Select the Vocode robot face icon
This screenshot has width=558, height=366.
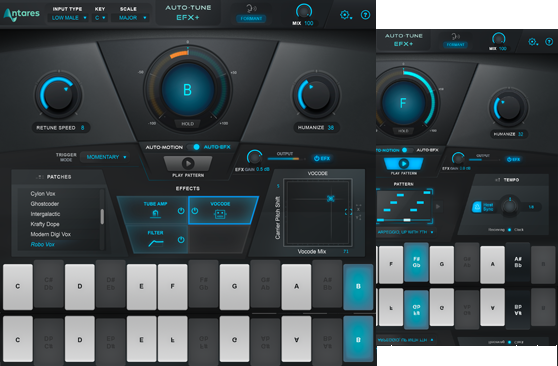click(220, 214)
